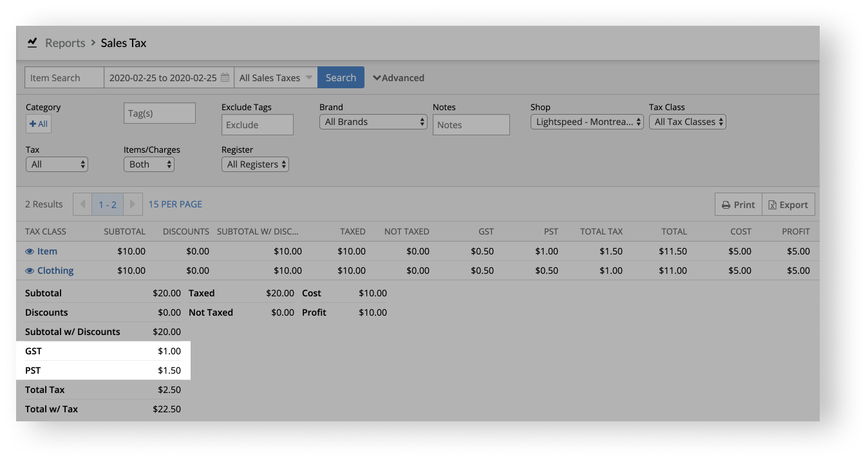Sort by GST column header

point(486,231)
